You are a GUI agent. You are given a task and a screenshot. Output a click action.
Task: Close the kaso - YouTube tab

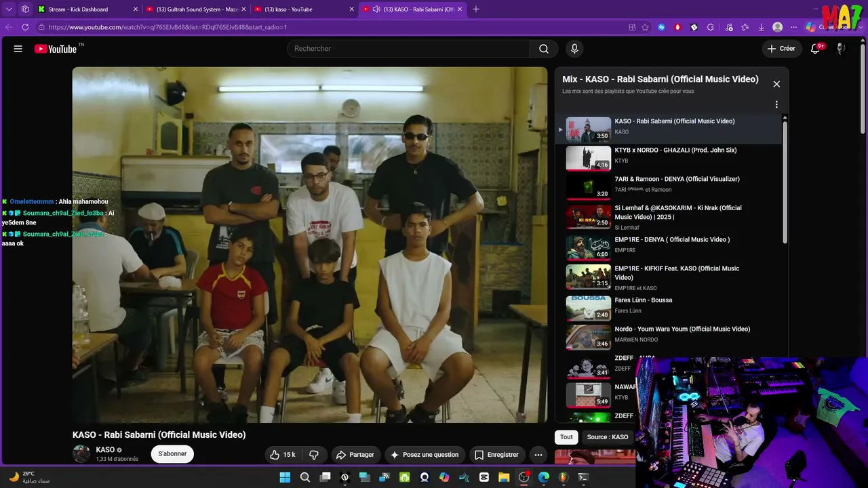click(351, 9)
